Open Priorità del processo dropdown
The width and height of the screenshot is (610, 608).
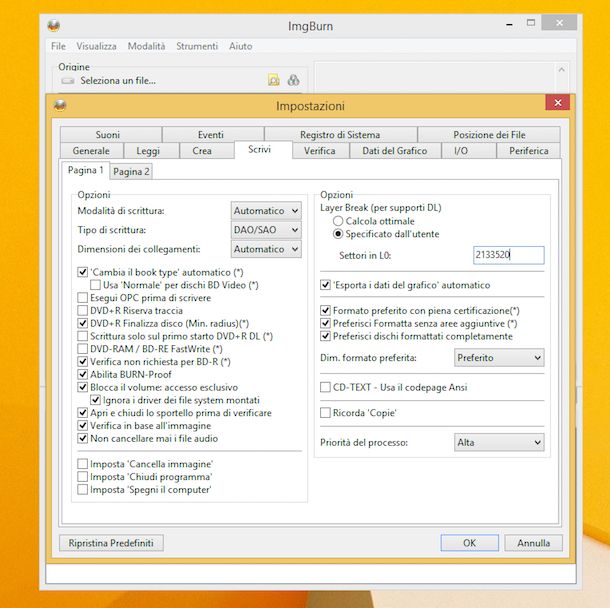499,442
